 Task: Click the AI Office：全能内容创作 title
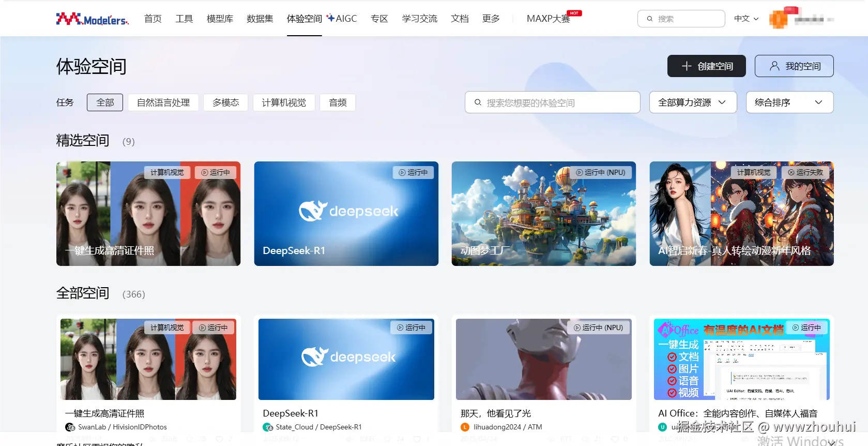(x=738, y=413)
